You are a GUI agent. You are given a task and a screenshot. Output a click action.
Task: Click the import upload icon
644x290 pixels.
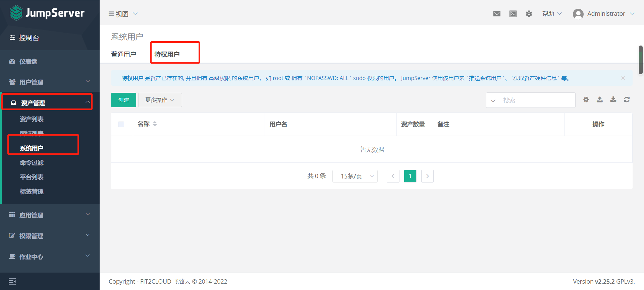click(600, 99)
